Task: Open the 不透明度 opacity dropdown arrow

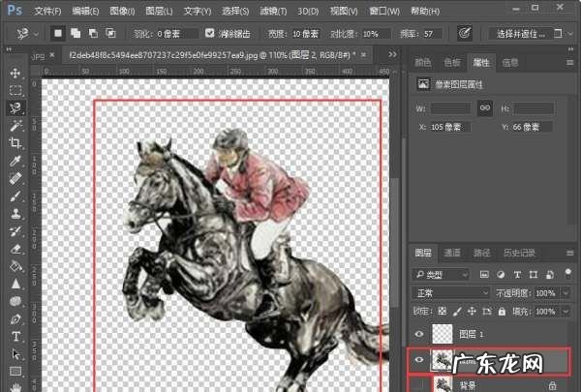Action: click(567, 292)
